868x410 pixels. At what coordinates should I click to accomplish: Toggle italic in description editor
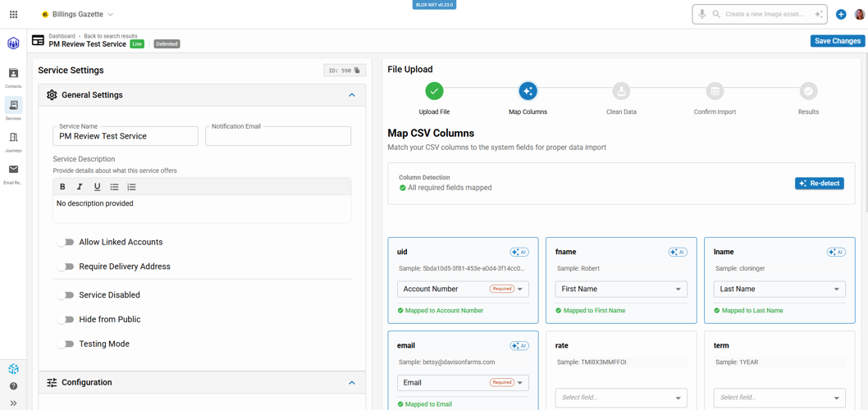coord(80,187)
